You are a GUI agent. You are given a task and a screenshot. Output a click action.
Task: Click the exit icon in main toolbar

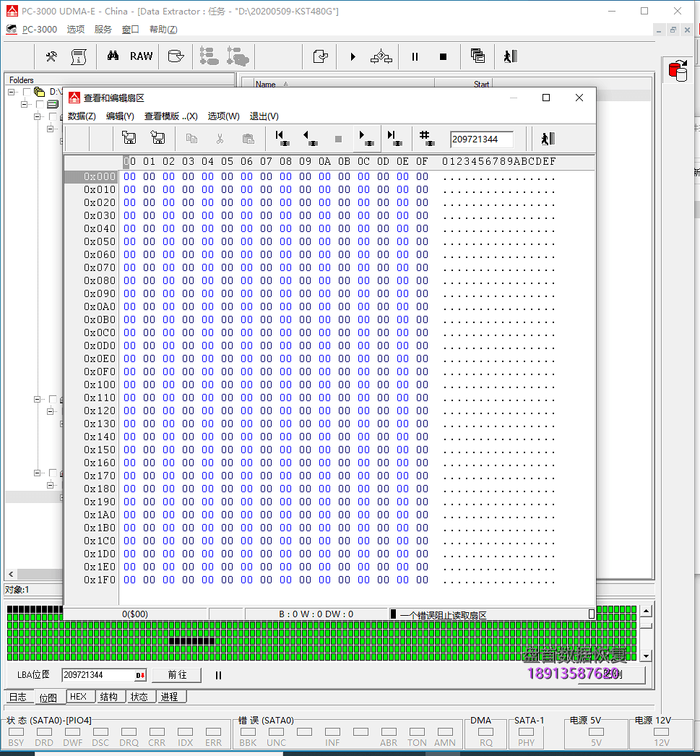click(x=510, y=57)
